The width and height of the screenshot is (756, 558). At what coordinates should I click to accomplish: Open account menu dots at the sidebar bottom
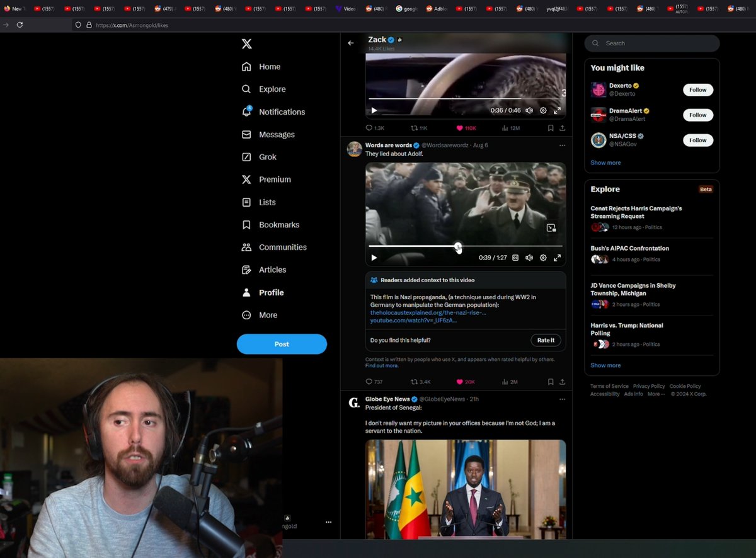click(x=328, y=522)
